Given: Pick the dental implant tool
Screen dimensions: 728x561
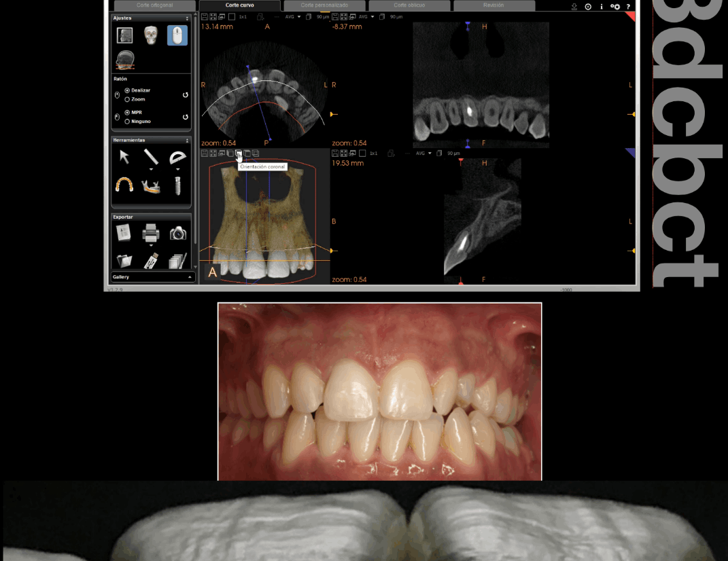Looking at the screenshot, I should click(177, 185).
